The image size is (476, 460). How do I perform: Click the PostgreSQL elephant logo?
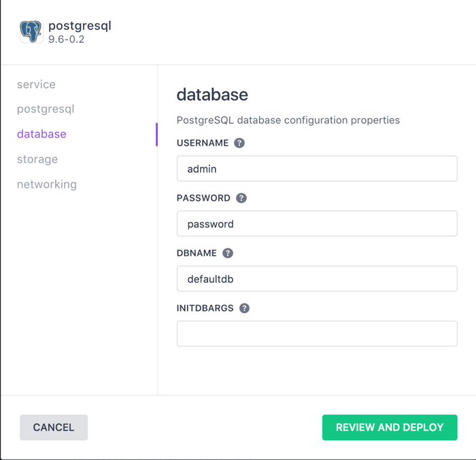[31, 31]
